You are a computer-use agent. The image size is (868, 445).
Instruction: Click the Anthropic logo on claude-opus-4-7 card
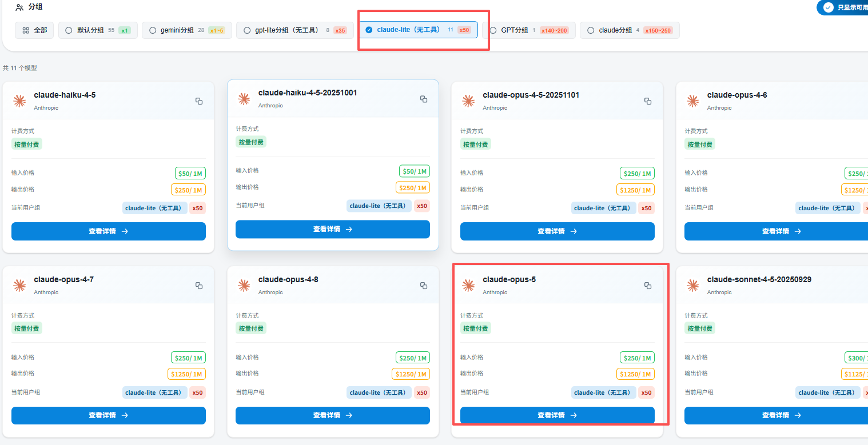coord(20,286)
